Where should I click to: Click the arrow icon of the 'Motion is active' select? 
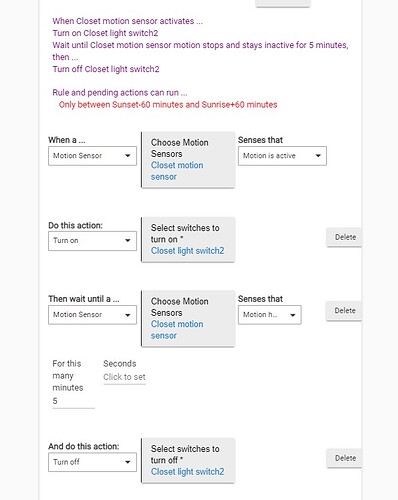coord(318,156)
